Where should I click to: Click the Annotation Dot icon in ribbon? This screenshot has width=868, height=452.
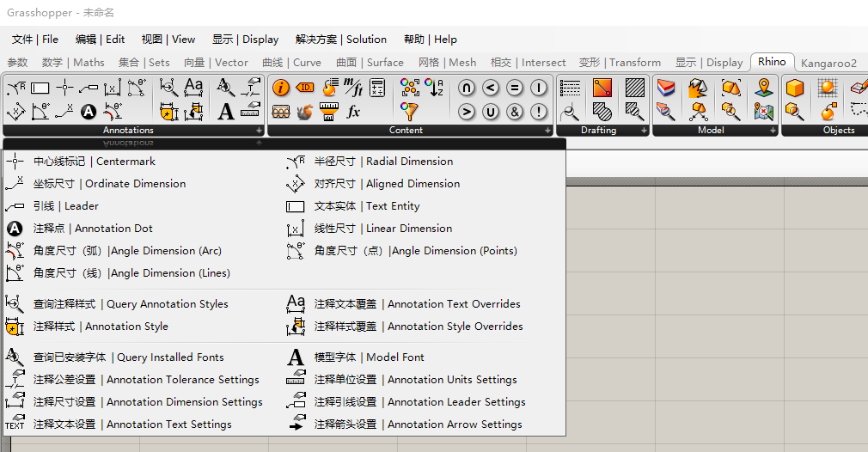[89, 112]
